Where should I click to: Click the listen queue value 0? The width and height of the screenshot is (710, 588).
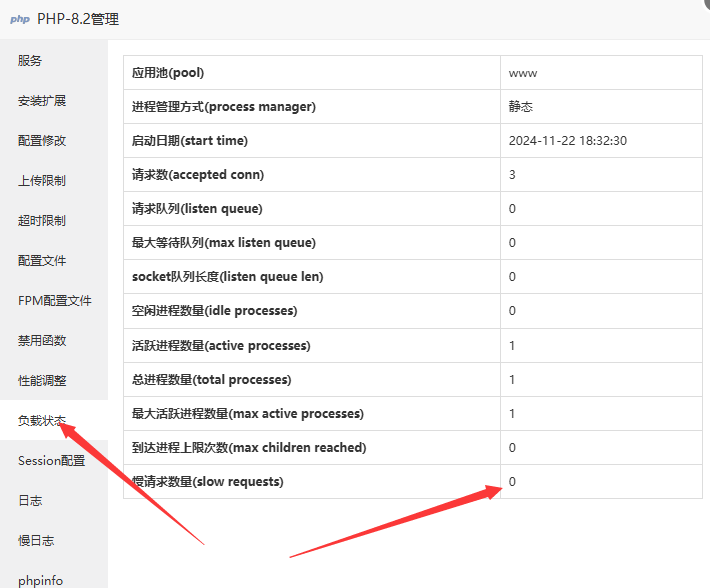[x=512, y=209]
